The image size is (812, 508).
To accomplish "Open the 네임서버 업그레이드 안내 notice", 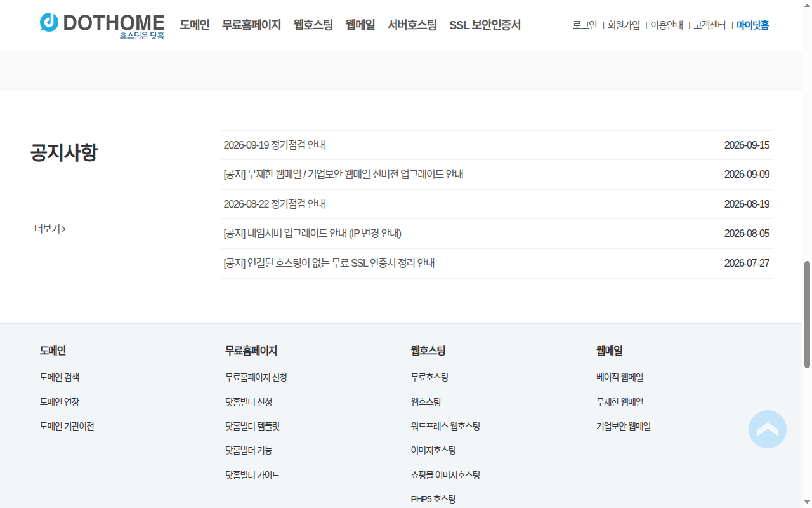I will click(313, 233).
